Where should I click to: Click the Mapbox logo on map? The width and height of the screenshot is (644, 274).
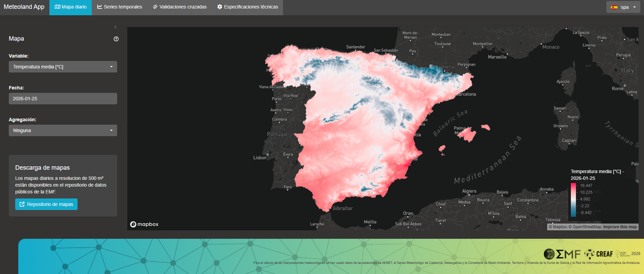point(144,224)
